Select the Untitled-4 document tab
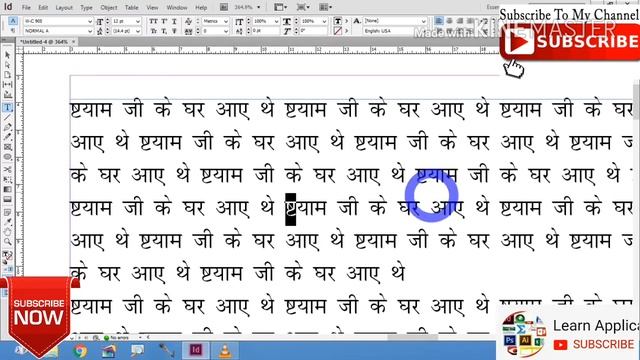The height and width of the screenshot is (360, 640). coord(44,42)
